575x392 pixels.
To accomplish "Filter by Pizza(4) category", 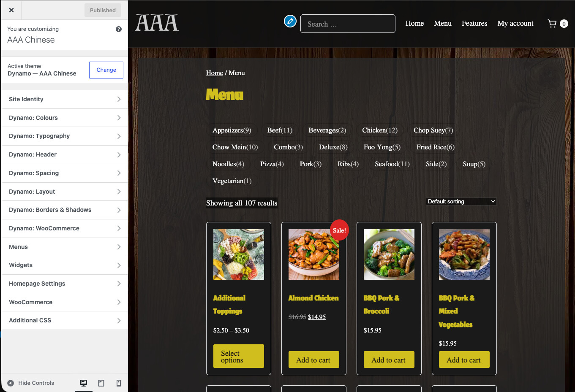I will click(x=272, y=164).
